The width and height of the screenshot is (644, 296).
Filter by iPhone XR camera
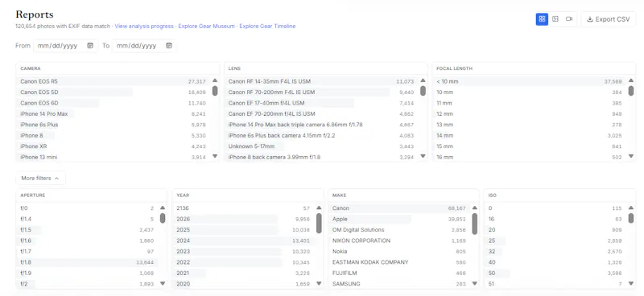(113, 146)
